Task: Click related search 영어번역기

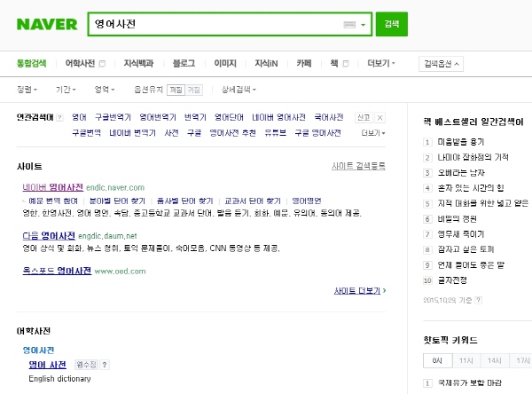Action: (158, 117)
